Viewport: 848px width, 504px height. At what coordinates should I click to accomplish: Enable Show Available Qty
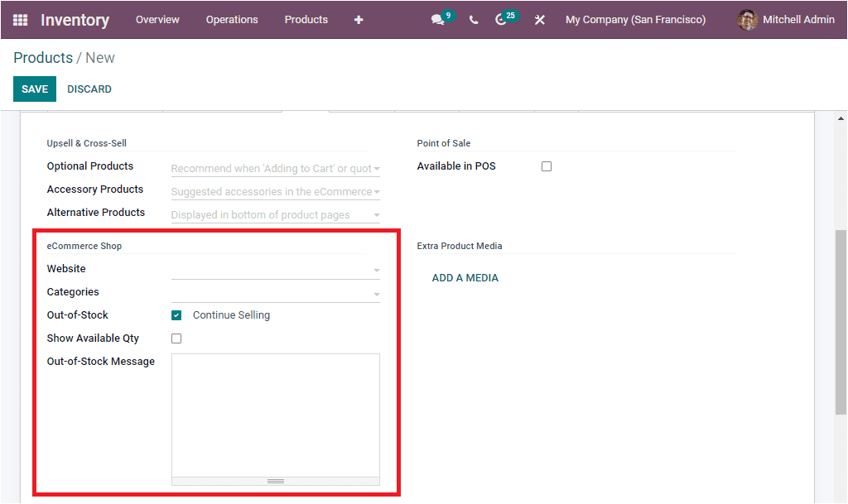click(176, 338)
